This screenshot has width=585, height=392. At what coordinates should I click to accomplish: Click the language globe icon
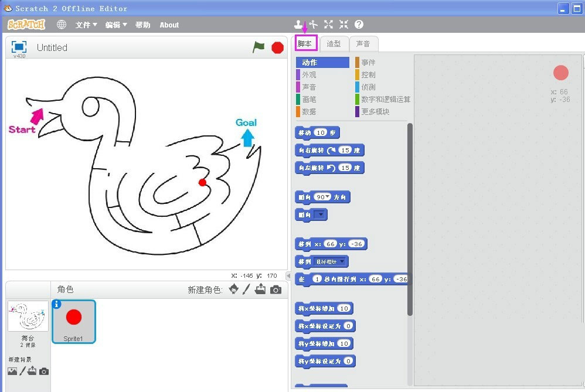point(62,25)
